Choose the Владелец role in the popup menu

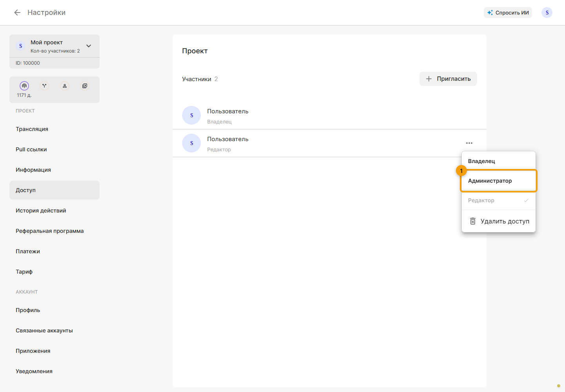(x=499, y=161)
